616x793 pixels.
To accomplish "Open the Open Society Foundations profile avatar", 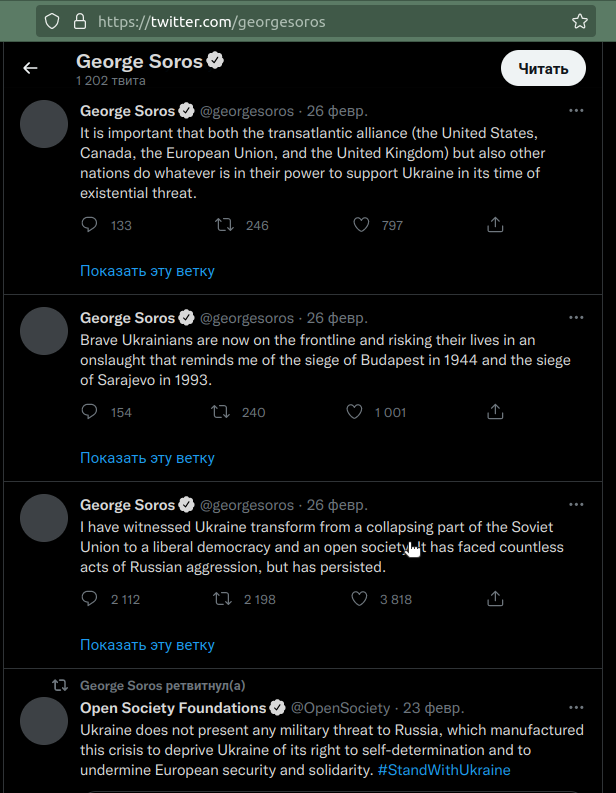I will click(44, 721).
